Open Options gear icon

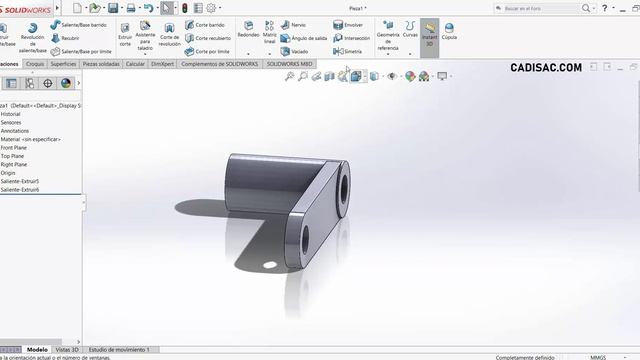pos(211,8)
